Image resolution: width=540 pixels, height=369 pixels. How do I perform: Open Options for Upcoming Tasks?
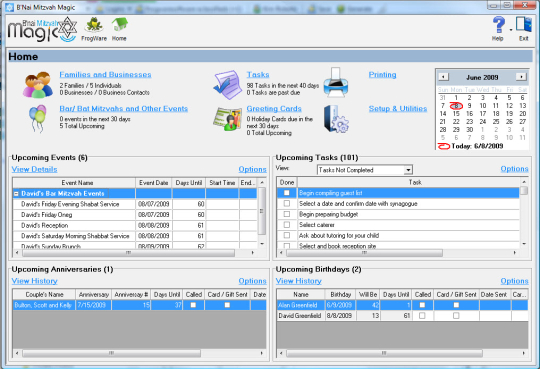[x=515, y=169]
